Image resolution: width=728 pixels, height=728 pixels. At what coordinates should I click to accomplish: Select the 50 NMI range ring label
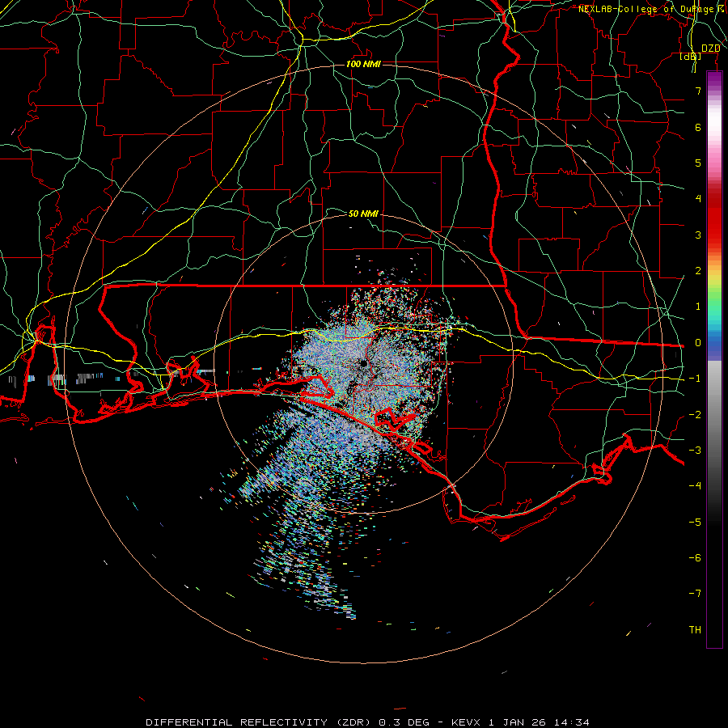tap(363, 214)
